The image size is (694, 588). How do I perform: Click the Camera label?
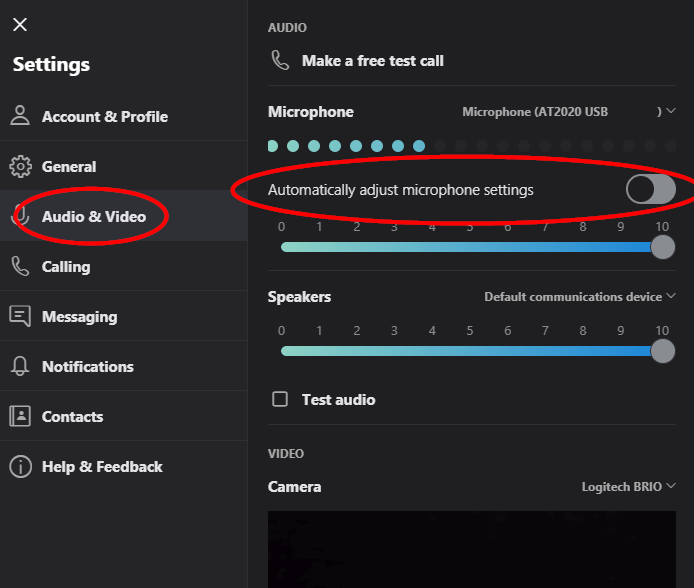point(294,487)
